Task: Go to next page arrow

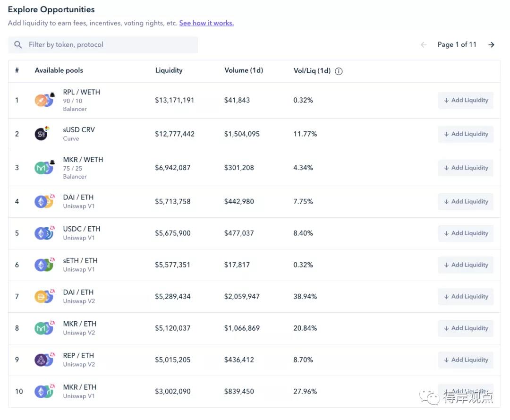Action: point(491,44)
